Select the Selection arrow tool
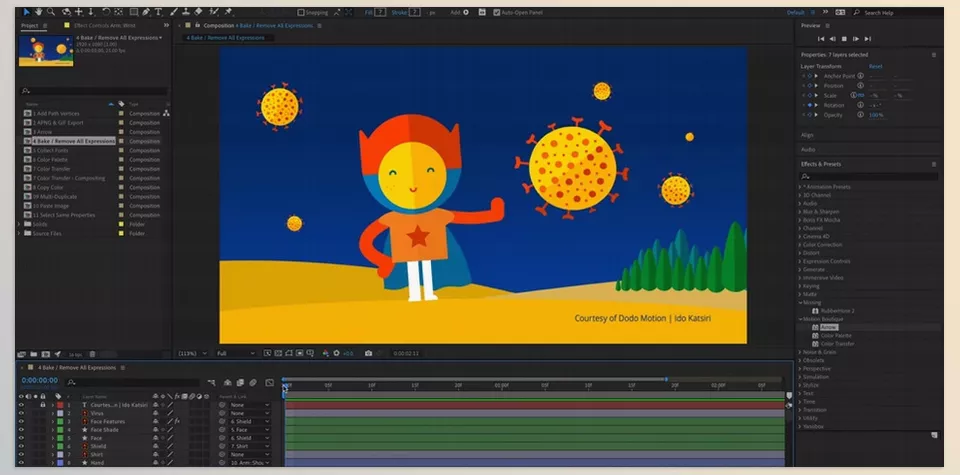This screenshot has width=960, height=475. (x=26, y=12)
